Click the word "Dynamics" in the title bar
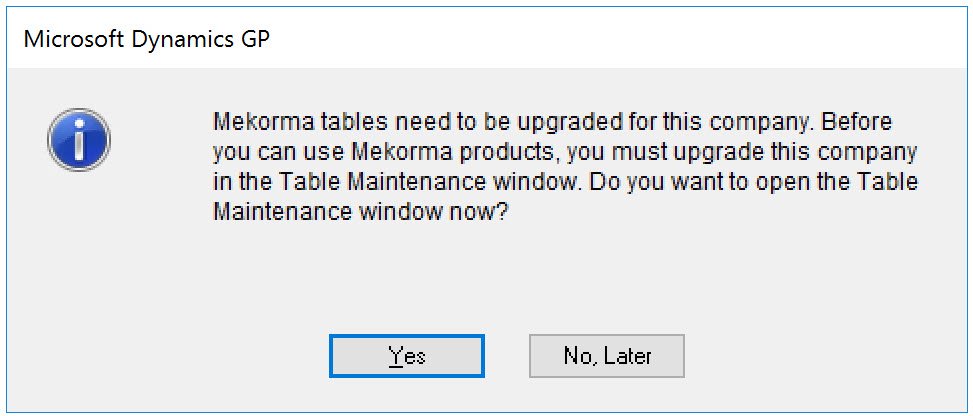The image size is (973, 416). [172, 40]
